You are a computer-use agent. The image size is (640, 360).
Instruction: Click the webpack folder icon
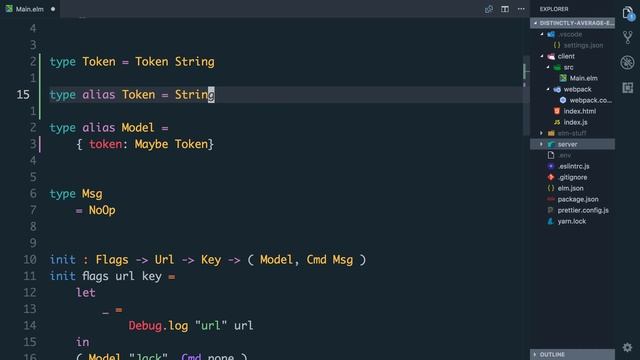pyautogui.click(x=557, y=89)
